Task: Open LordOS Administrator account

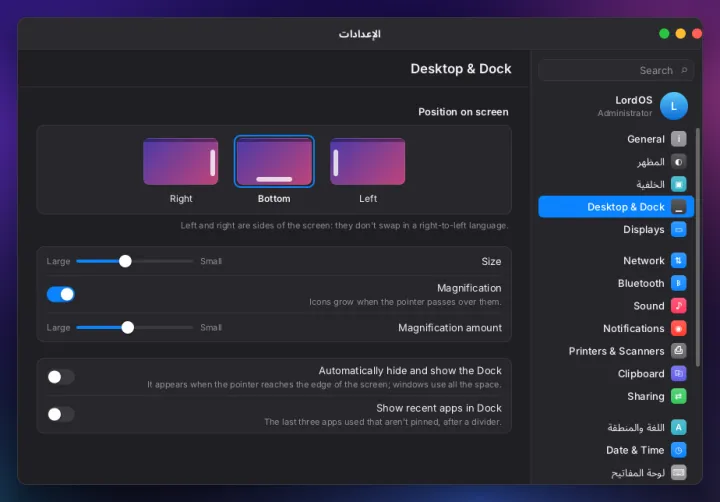Action: [616, 106]
